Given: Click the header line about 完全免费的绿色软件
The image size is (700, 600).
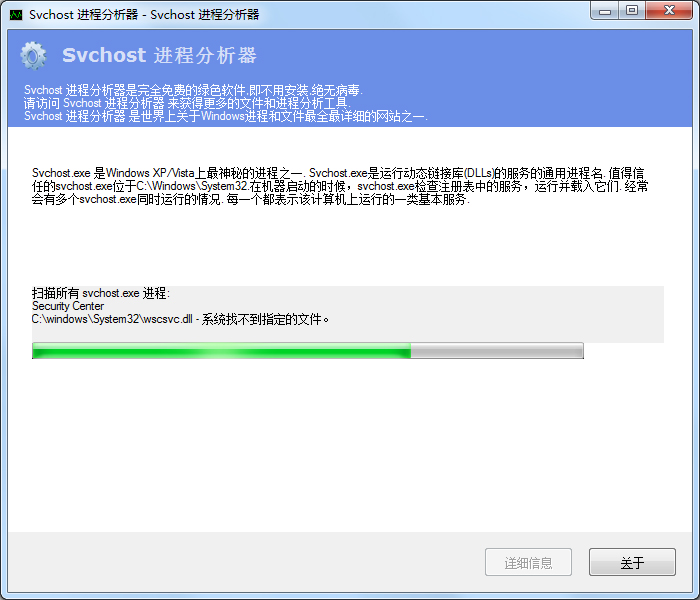Looking at the screenshot, I should pos(193,90).
